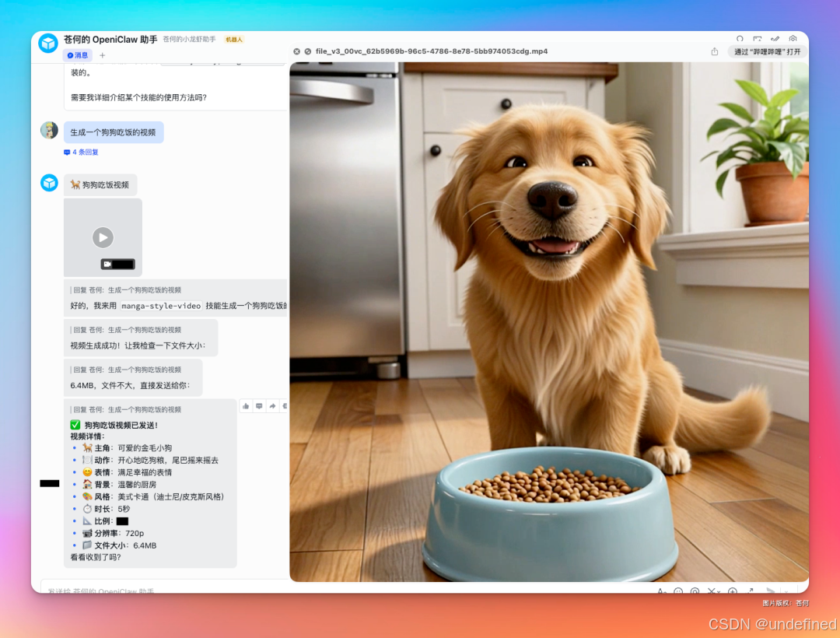Click the scissors screenshot icon in input bar
The image size is (840, 638).
coord(712,591)
